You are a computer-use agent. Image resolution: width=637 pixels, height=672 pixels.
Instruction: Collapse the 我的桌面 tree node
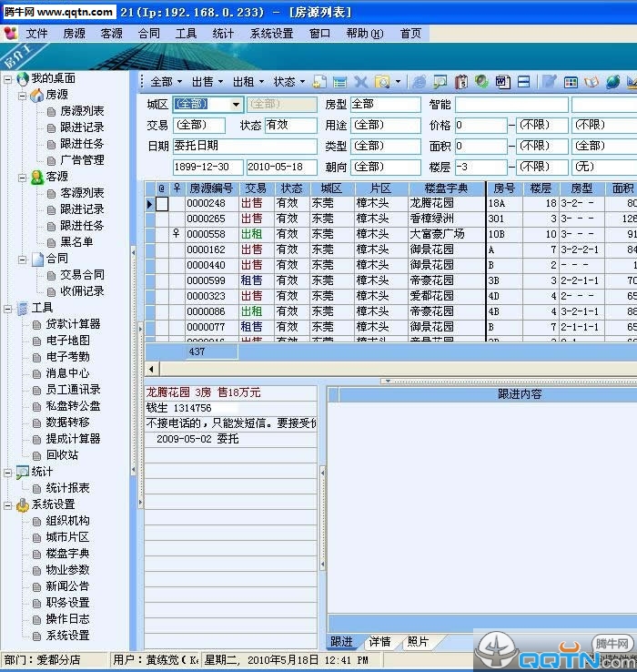point(7,79)
